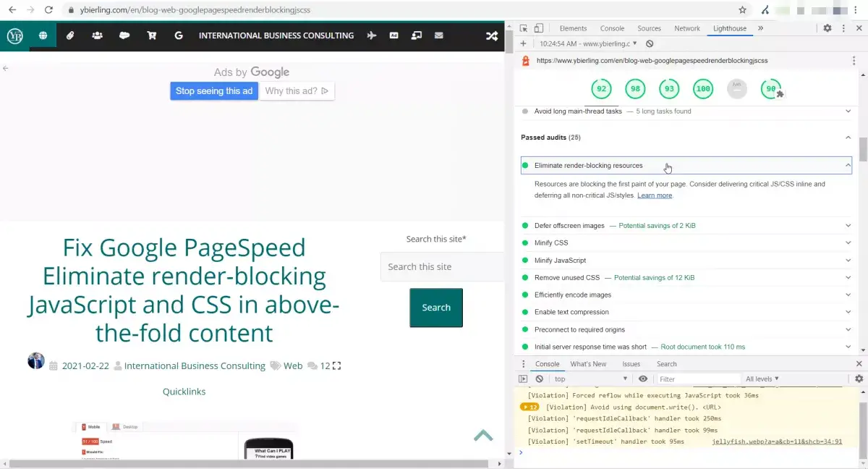Switch to the Network tab
The width and height of the screenshot is (868, 469).
tap(686, 28)
